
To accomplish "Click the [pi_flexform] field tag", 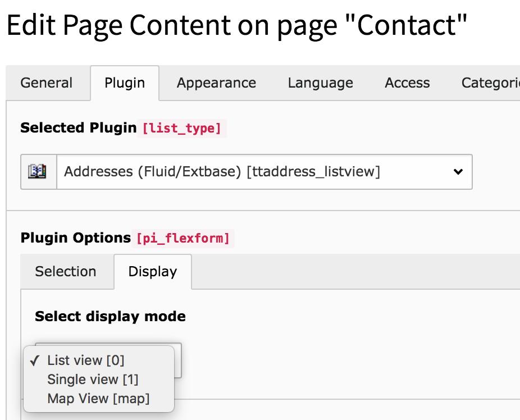I will click(x=182, y=239).
